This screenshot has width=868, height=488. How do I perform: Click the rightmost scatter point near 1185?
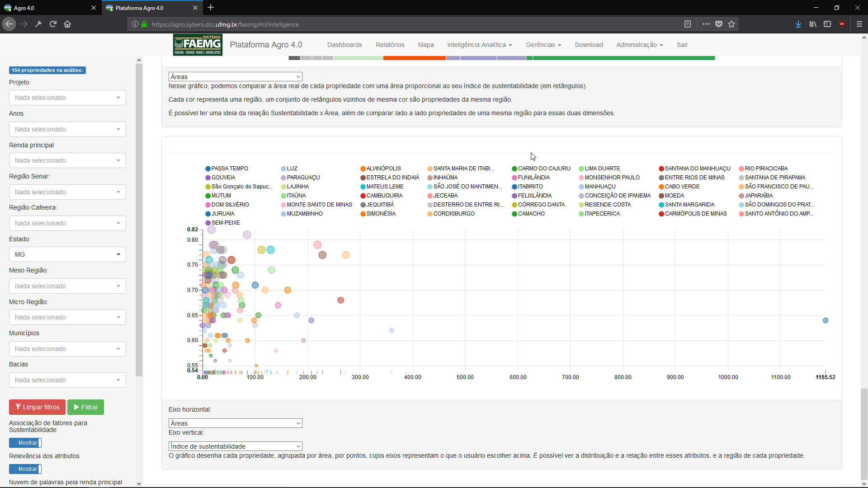pos(826,320)
